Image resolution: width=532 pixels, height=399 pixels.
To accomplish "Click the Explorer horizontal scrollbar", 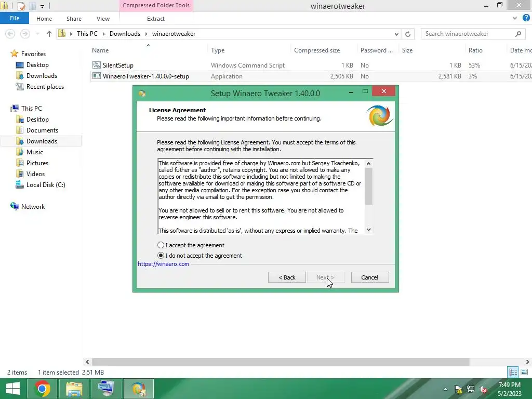I will click(281, 362).
